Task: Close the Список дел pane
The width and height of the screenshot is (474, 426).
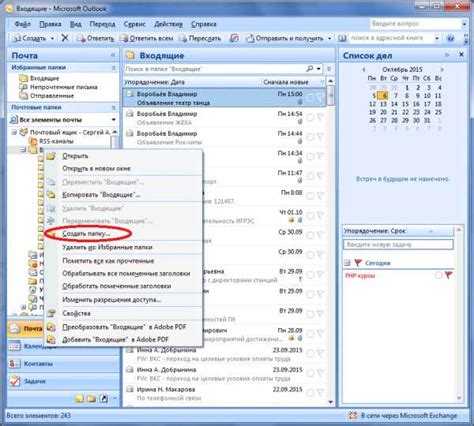Action: [x=461, y=54]
